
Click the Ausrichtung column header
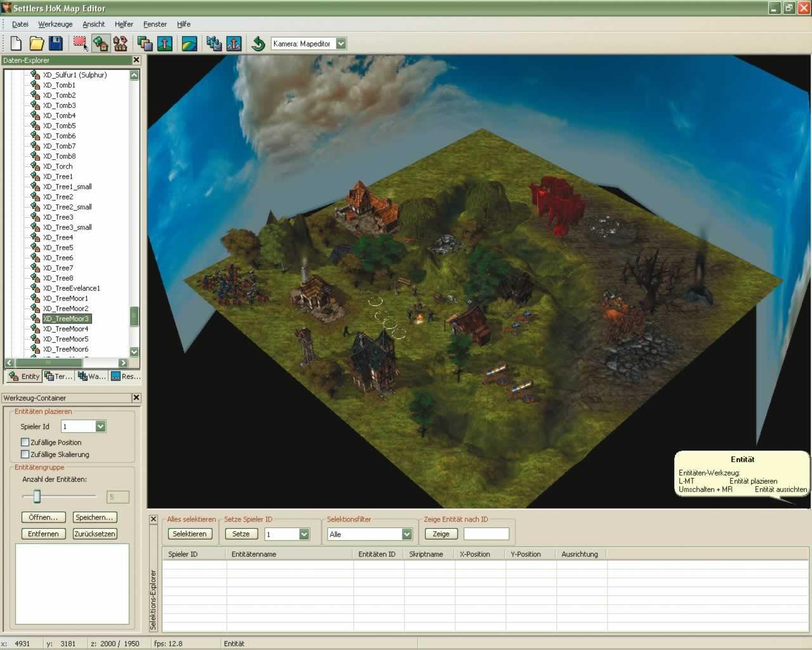tap(582, 554)
